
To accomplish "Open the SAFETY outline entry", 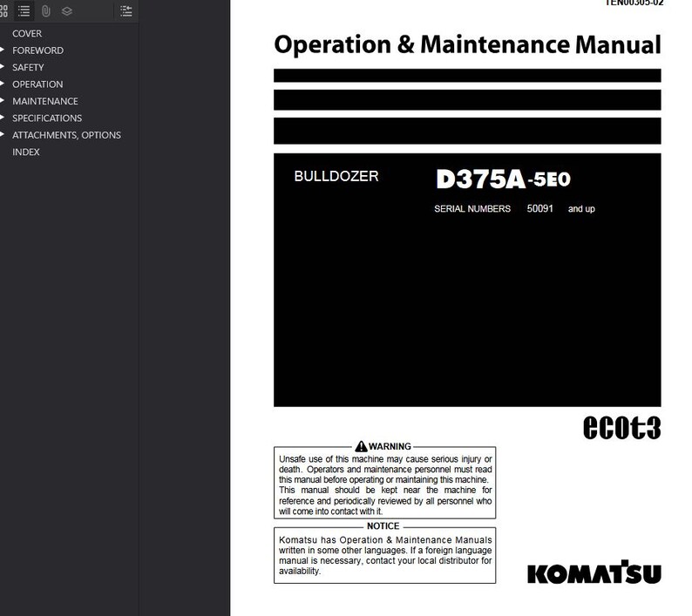I will tap(28, 67).
